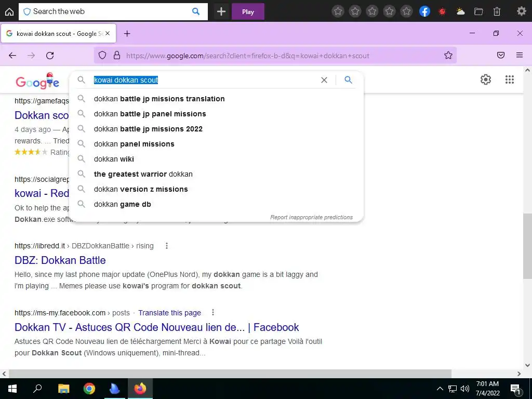The height and width of the screenshot is (399, 532).
Task: Select suggestion dokkan battle jp panel missions
Action: pyautogui.click(x=216, y=114)
